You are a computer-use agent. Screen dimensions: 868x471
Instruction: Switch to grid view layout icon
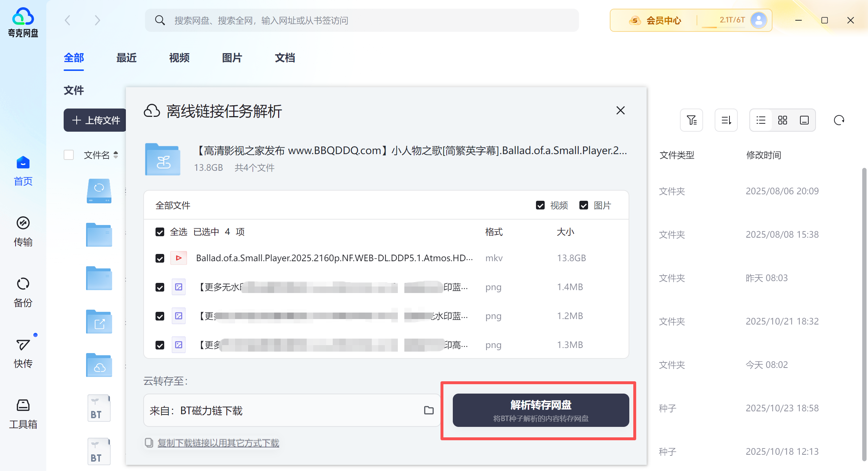(x=783, y=120)
